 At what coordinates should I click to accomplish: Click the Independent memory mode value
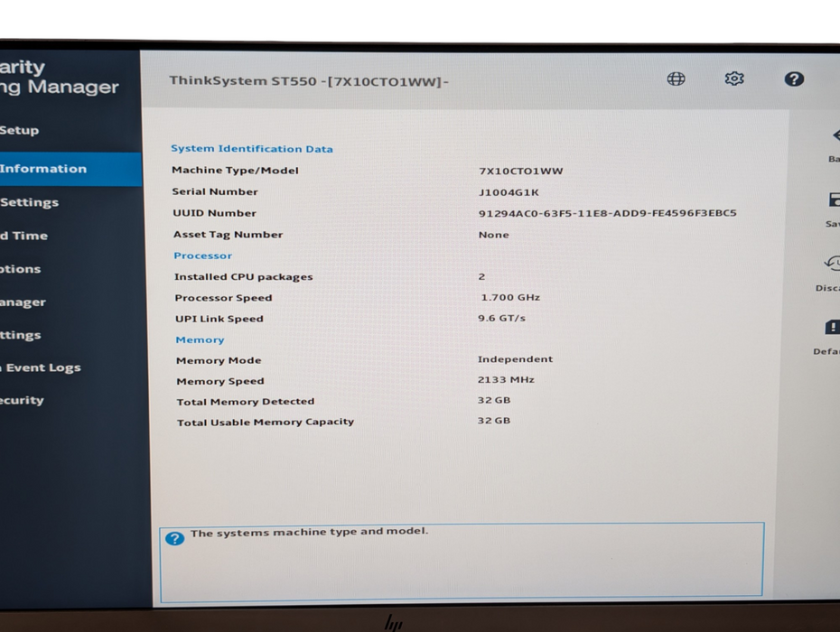(x=515, y=359)
